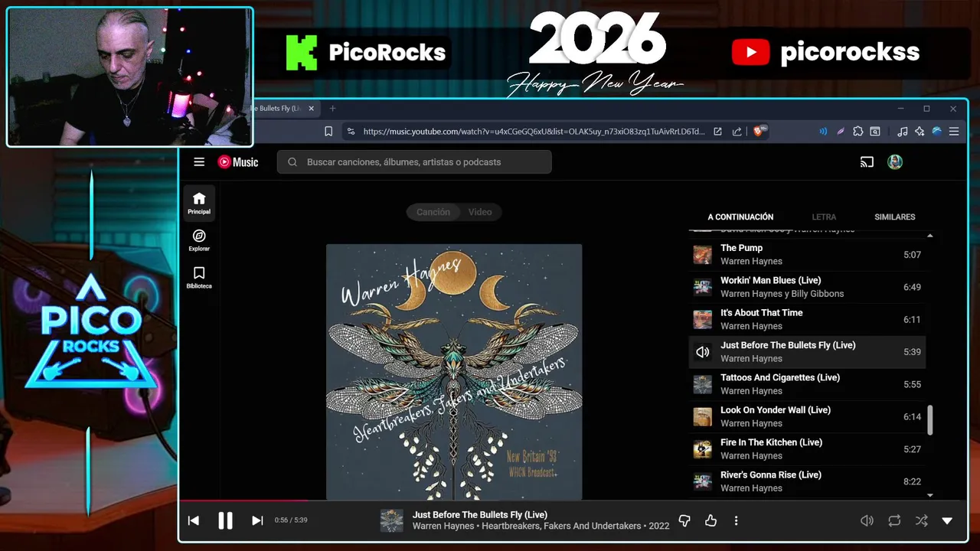Viewport: 980px width, 551px height.
Task: Open browser extensions puzzle icon
Action: [857, 132]
